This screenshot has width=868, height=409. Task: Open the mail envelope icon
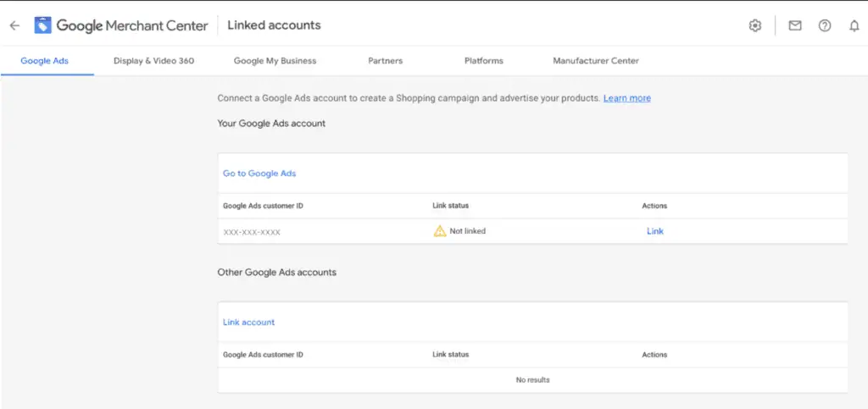click(794, 25)
